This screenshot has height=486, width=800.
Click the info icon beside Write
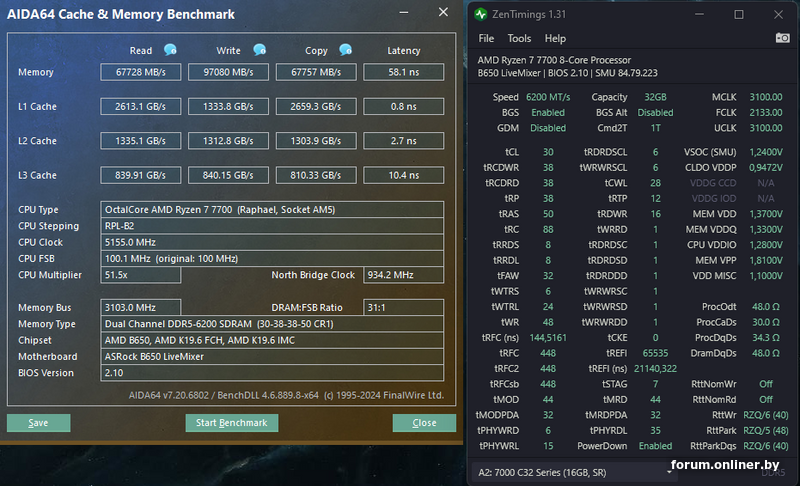pos(259,50)
